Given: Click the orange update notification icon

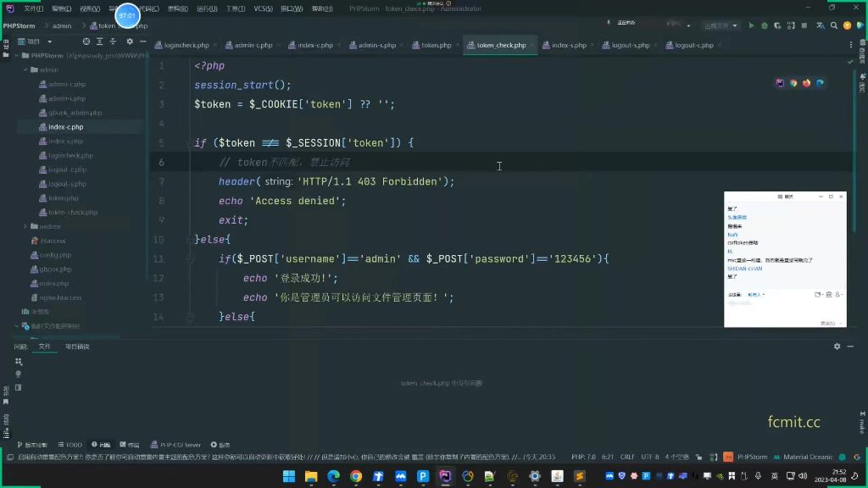Looking at the screenshot, I should pyautogui.click(x=847, y=25).
